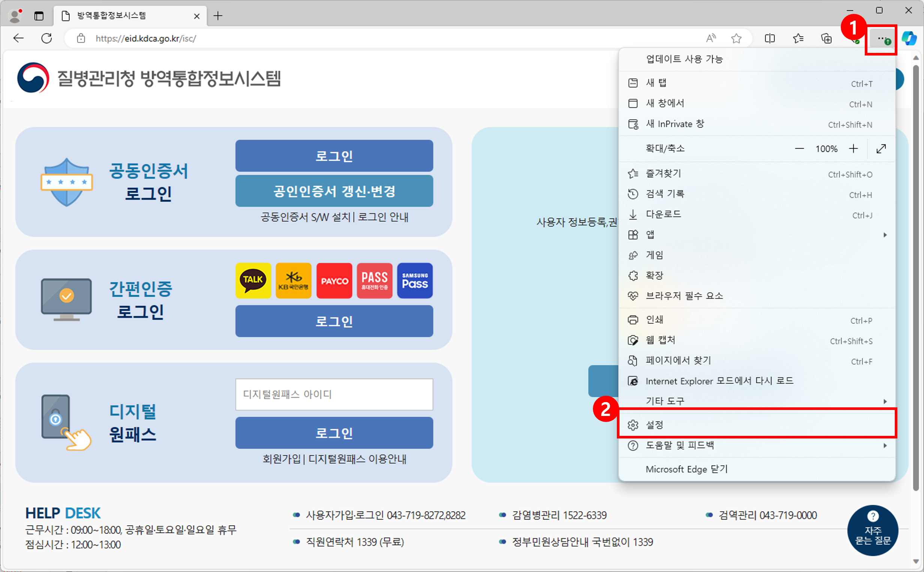Choose the Samsung Pass authentication icon

pyautogui.click(x=415, y=281)
